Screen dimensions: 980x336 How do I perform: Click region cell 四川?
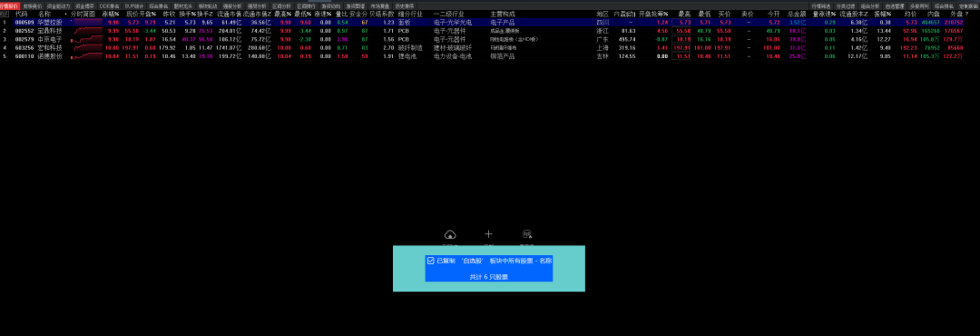click(603, 22)
